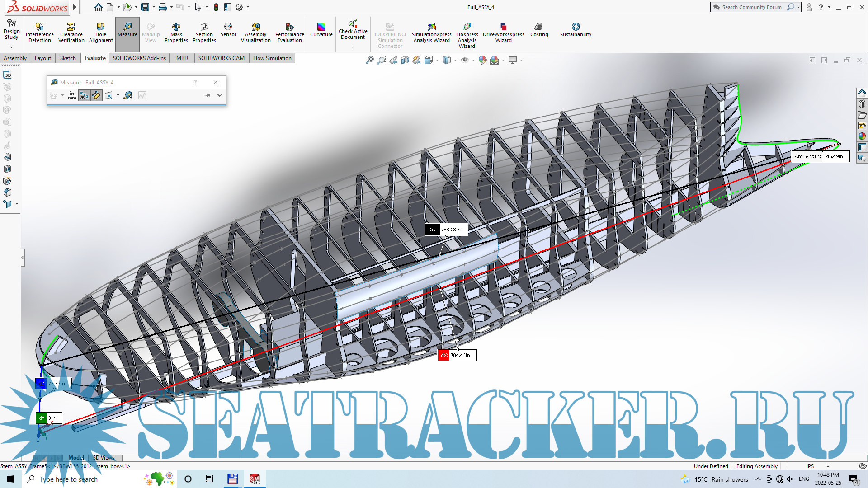Expand the Measure dialog chevron
The width and height of the screenshot is (868, 488).
[x=220, y=95]
